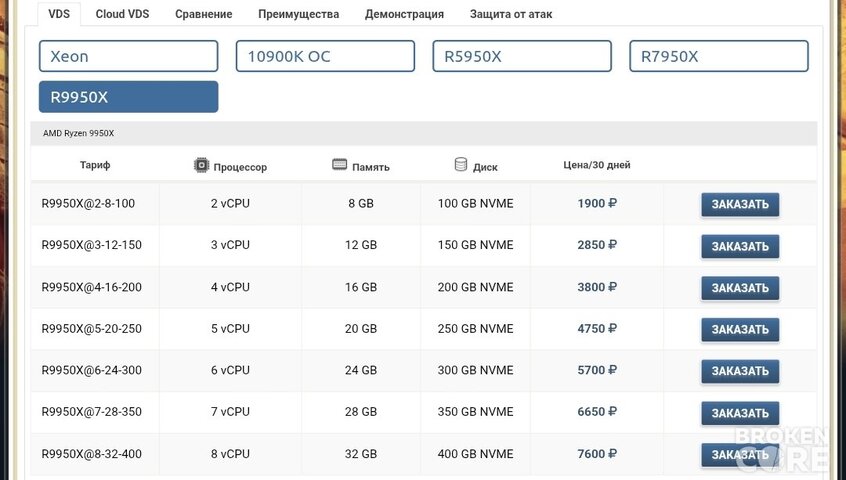Click the memory module icon in header
This screenshot has height=480, width=846.
[339, 164]
